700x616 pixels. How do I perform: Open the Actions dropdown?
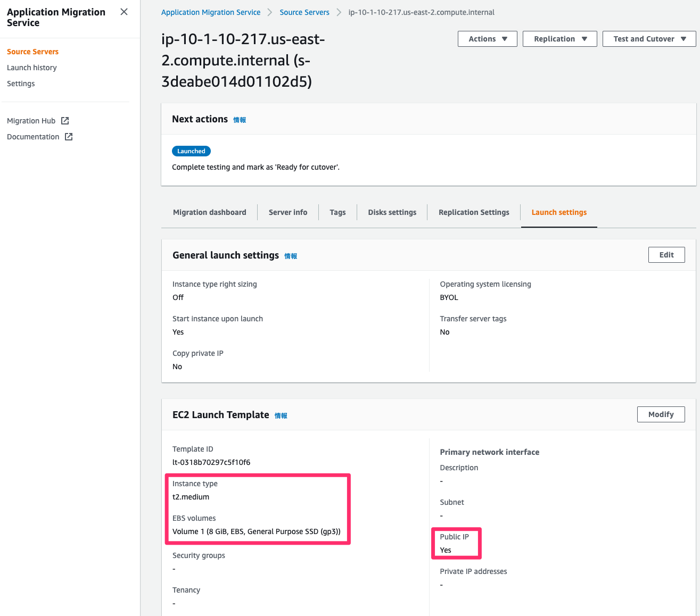point(488,39)
